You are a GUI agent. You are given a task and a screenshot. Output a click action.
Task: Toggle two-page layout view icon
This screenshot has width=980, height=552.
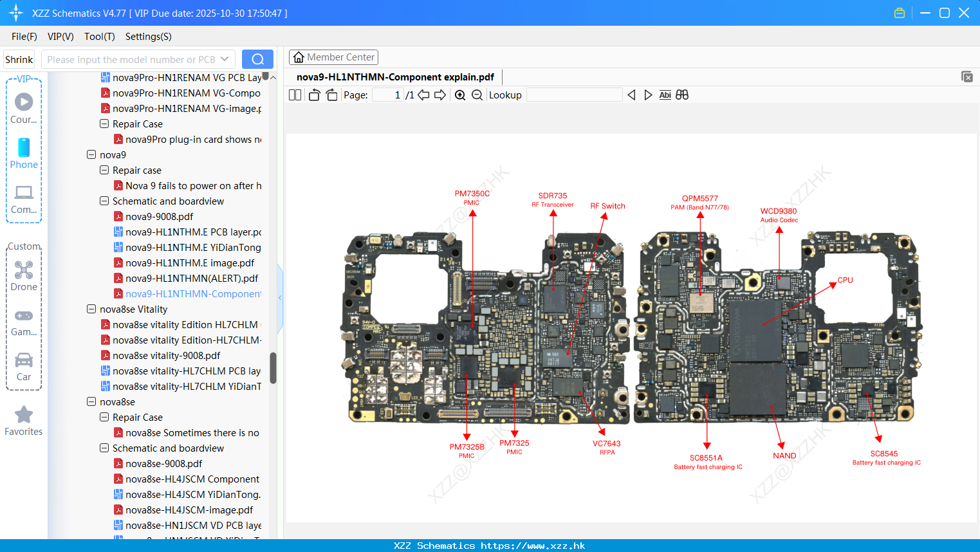pos(295,95)
